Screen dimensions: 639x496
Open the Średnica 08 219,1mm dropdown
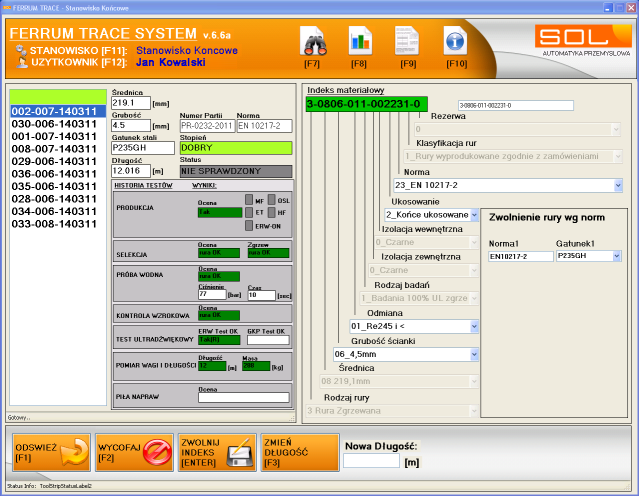tap(399, 381)
